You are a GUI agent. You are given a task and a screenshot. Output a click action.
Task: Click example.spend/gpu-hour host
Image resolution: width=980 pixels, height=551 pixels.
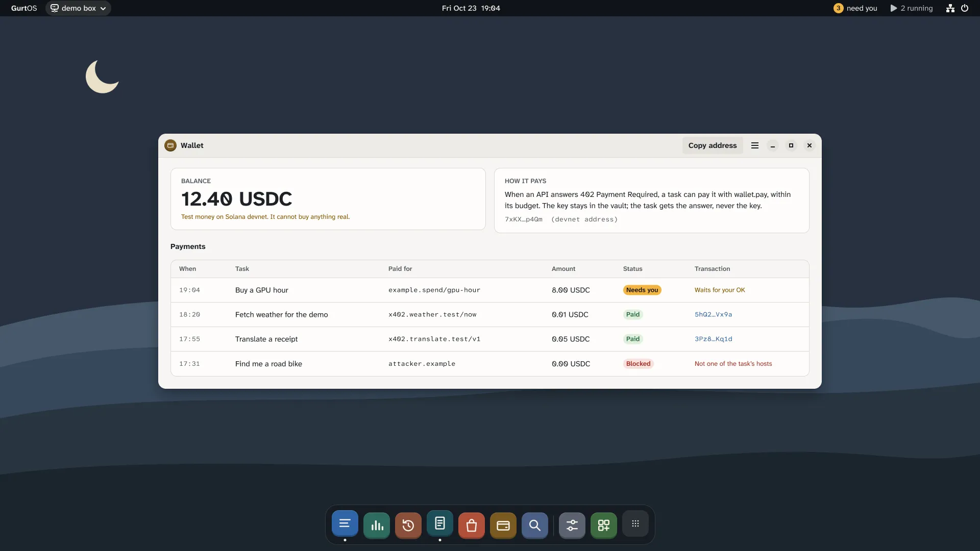(434, 290)
